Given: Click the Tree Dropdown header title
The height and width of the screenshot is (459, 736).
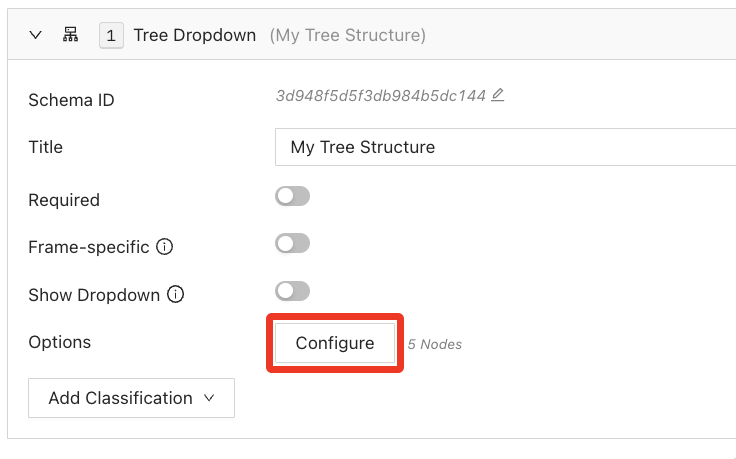Looking at the screenshot, I should [x=196, y=35].
